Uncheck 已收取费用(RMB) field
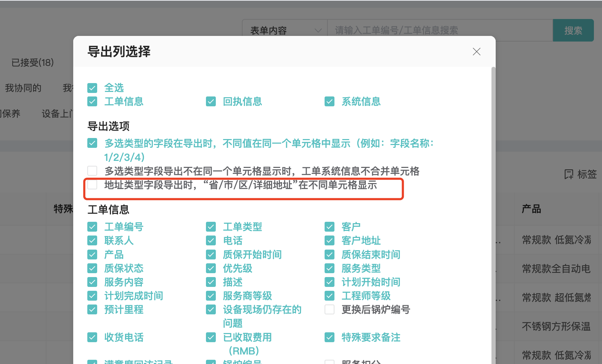 pyautogui.click(x=211, y=337)
